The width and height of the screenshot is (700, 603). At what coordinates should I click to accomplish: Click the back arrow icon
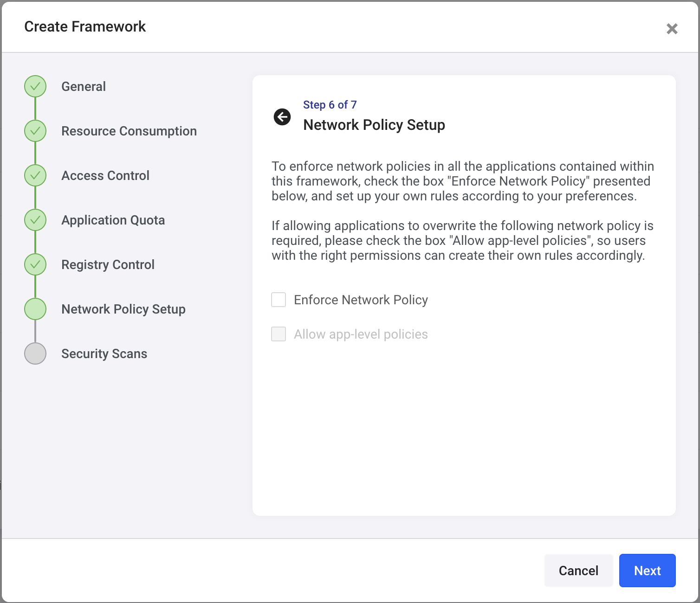coord(282,117)
